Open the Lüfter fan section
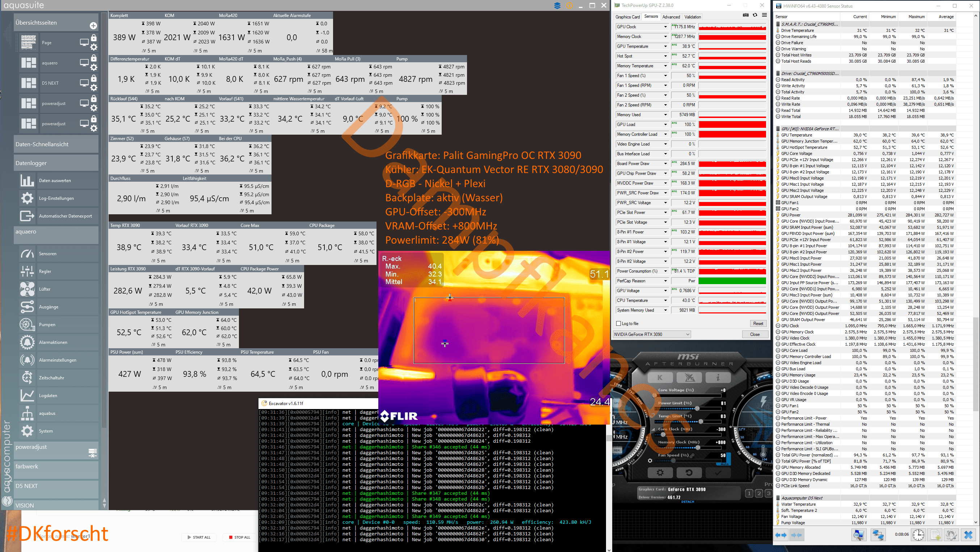980x552 pixels. 58,289
